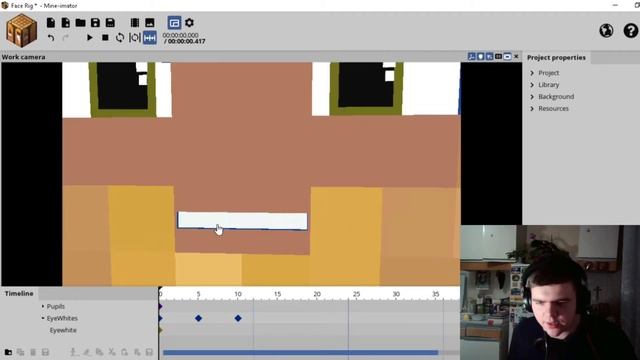640x360 pixels.
Task: Click the greyed redo arrow
Action: 65,38
